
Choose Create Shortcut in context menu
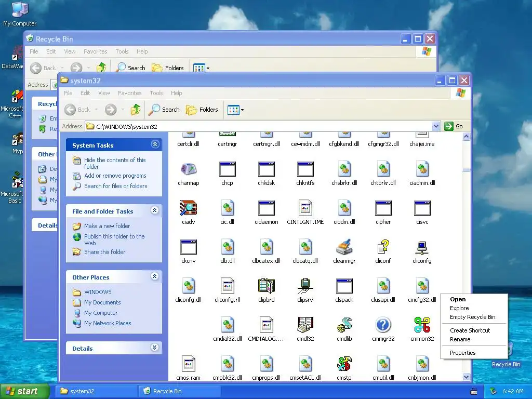[x=474, y=330]
